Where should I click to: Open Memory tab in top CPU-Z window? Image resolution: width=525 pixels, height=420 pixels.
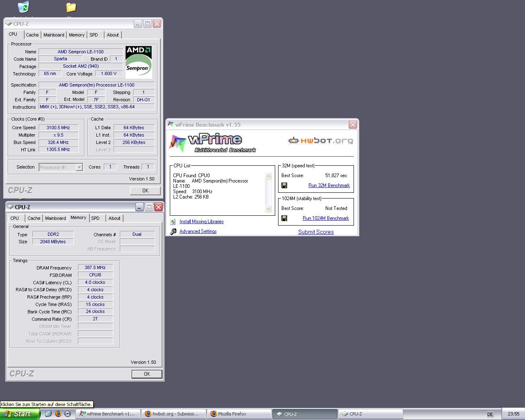click(x=77, y=35)
